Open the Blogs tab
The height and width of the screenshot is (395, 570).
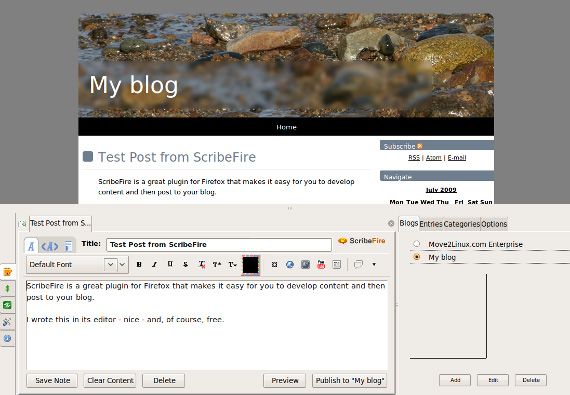[409, 223]
